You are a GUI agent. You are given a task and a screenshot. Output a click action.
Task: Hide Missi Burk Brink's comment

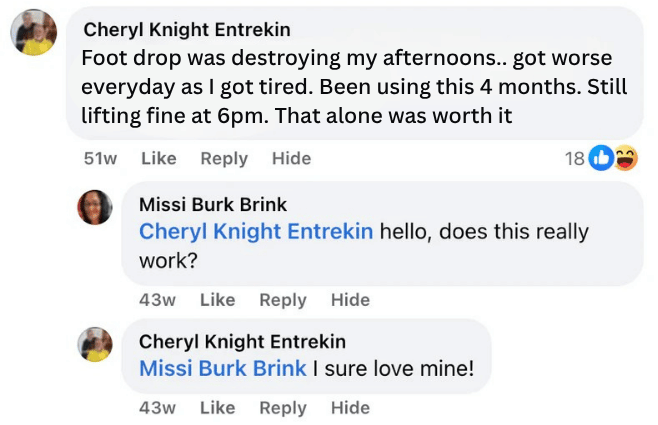[x=350, y=300]
